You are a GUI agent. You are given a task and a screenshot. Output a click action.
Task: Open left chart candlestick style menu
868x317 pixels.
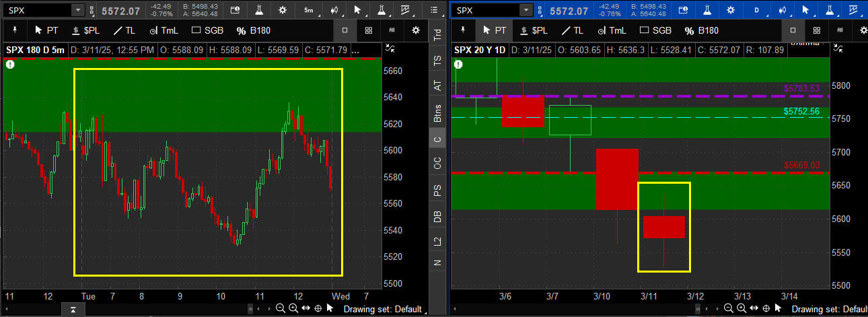pyautogui.click(x=334, y=10)
